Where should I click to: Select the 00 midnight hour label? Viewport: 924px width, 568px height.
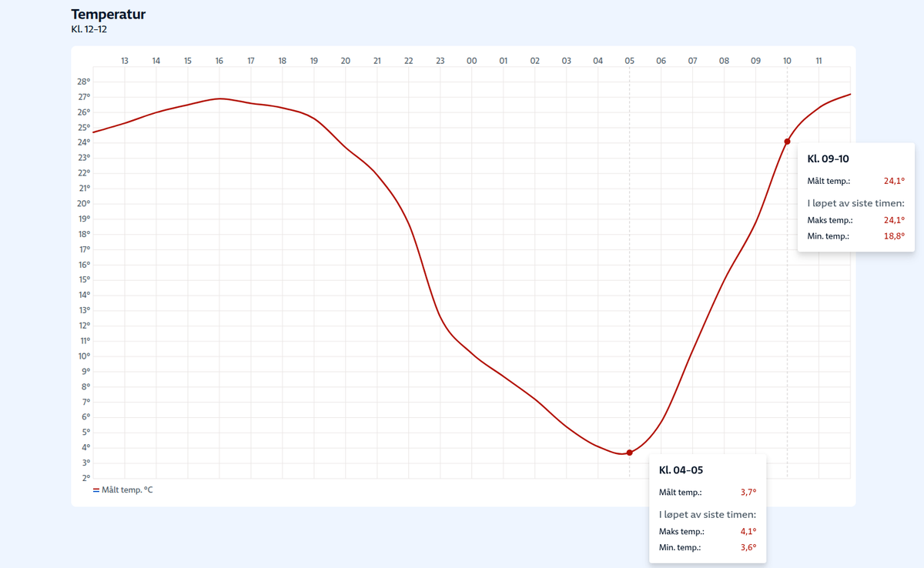click(x=472, y=60)
